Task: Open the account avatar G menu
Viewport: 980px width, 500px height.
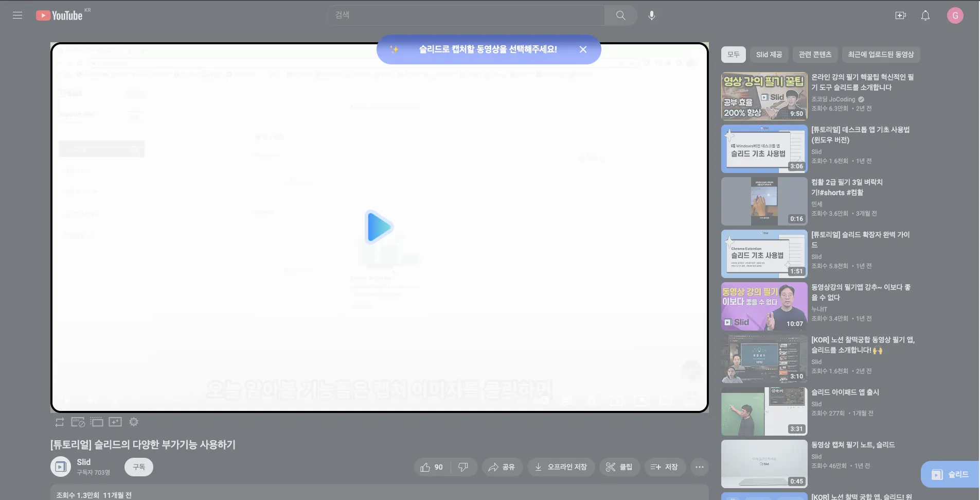Action: click(x=955, y=15)
